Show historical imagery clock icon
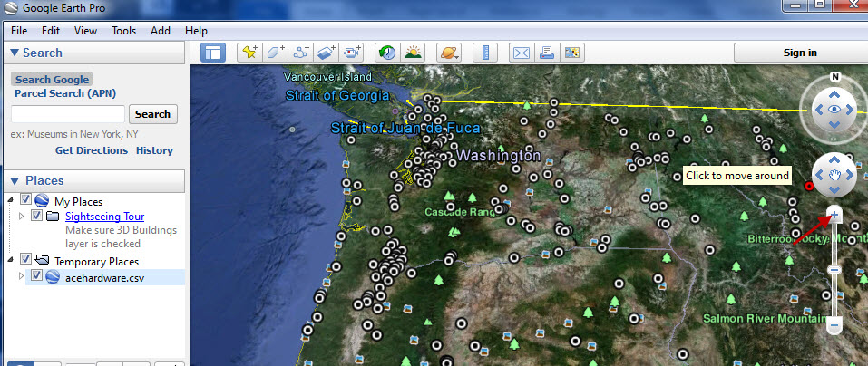 click(387, 53)
